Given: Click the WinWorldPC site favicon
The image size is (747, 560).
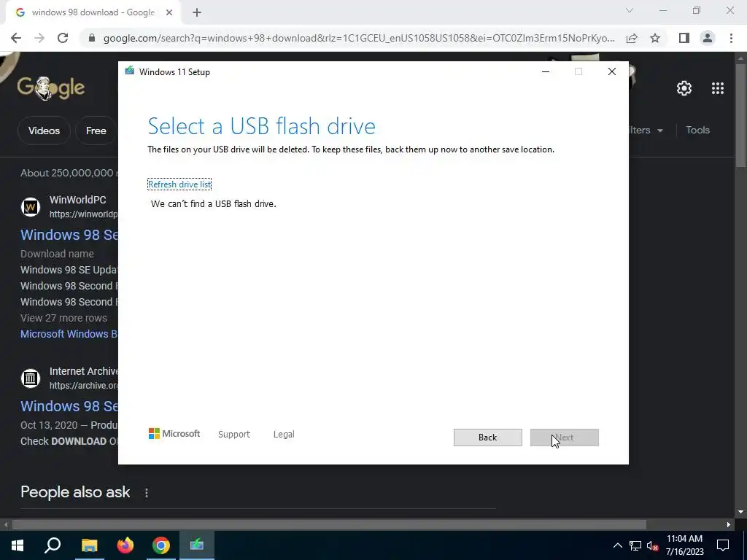Looking at the screenshot, I should point(31,207).
